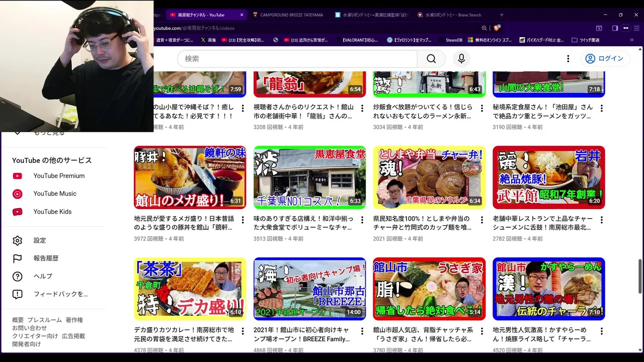This screenshot has width=644, height=362.
Task: Open options for the 老舗街中華 龍翁 video
Action: pos(362,108)
